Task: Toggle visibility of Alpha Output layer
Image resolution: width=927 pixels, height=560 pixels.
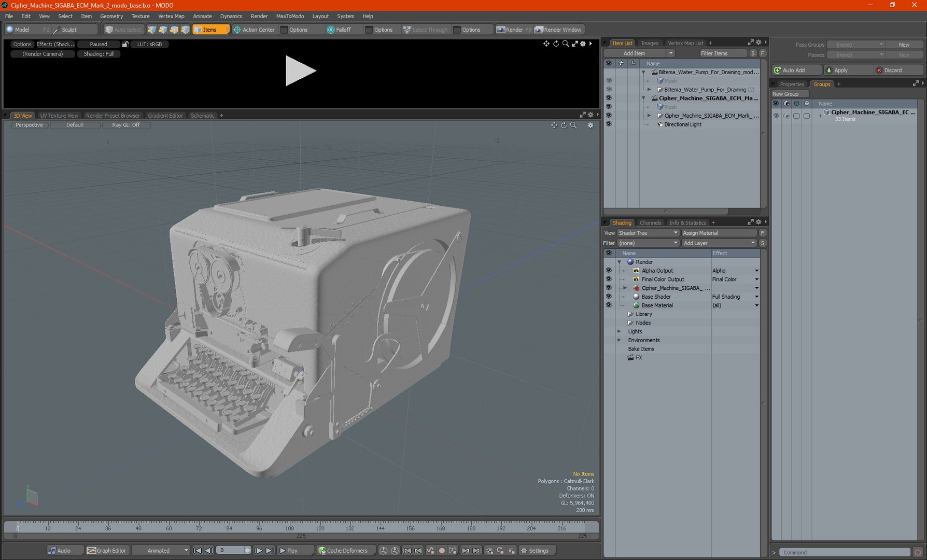Action: 609,271
